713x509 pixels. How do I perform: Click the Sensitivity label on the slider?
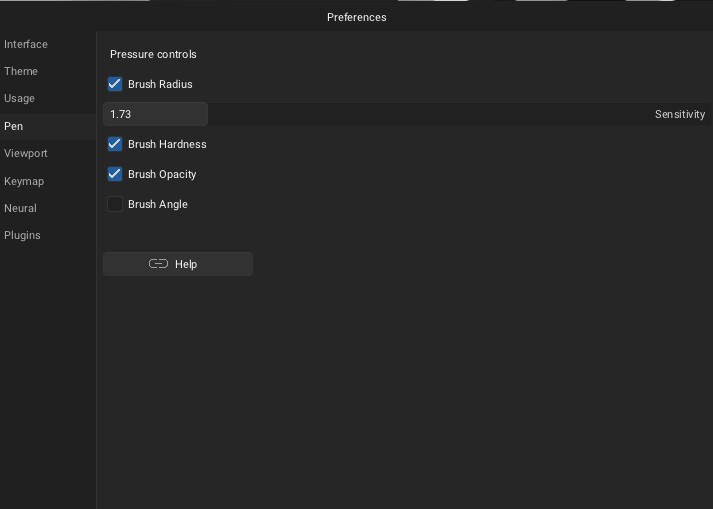(679, 114)
